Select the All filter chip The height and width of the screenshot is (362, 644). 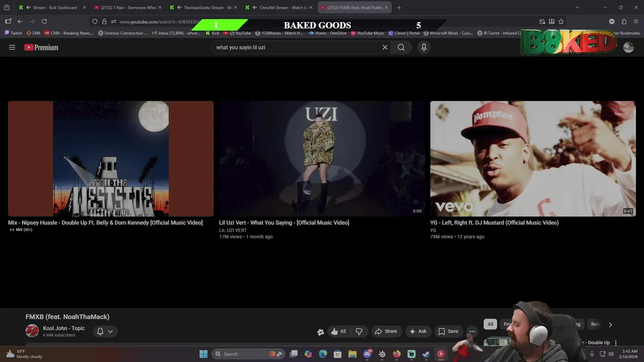pos(490,324)
